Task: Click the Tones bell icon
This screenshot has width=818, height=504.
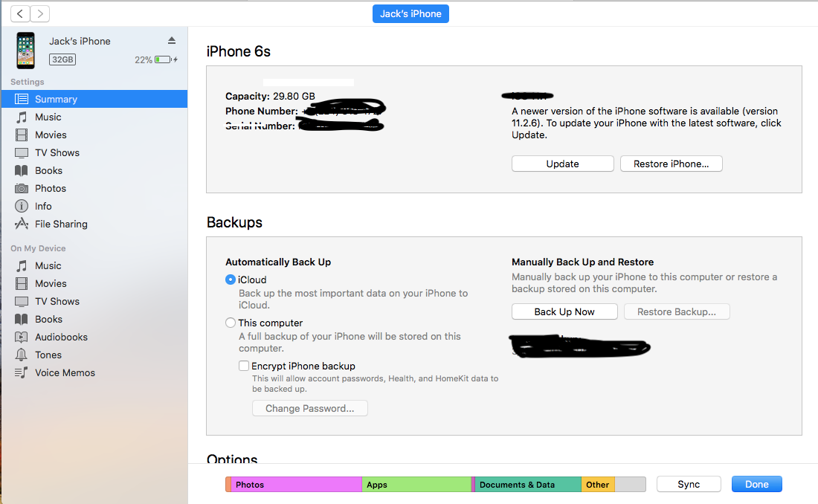Action: click(x=22, y=355)
